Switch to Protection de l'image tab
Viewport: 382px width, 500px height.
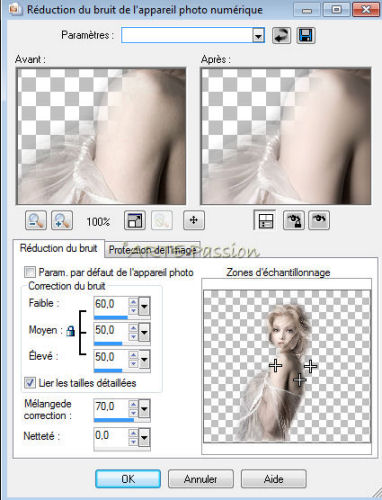click(x=152, y=250)
